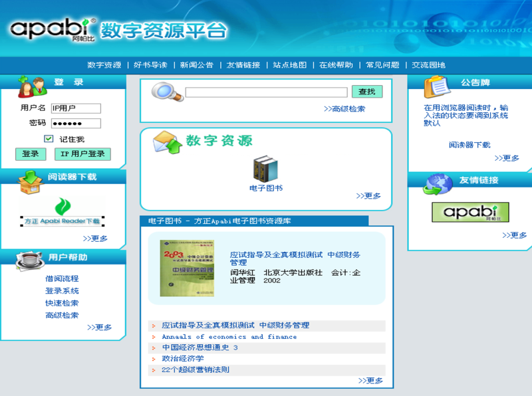Open the 借阅流程 help link
The width and height of the screenshot is (532, 396).
click(62, 278)
